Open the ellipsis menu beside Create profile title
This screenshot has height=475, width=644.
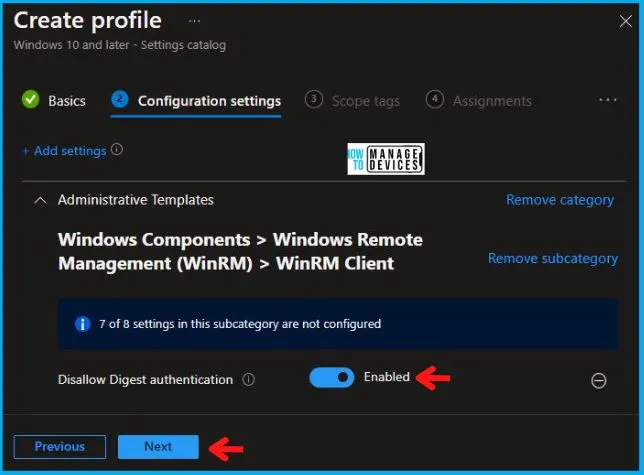194,21
